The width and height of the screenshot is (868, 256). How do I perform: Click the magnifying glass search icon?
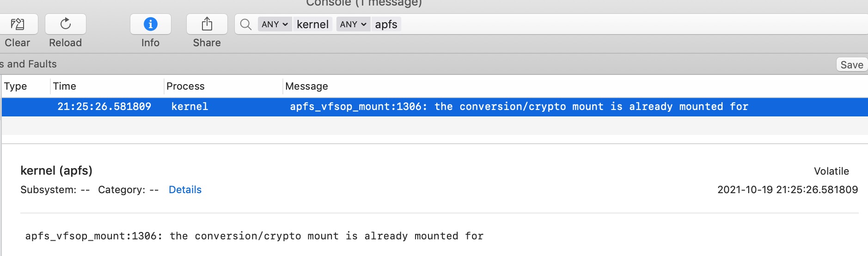click(246, 24)
